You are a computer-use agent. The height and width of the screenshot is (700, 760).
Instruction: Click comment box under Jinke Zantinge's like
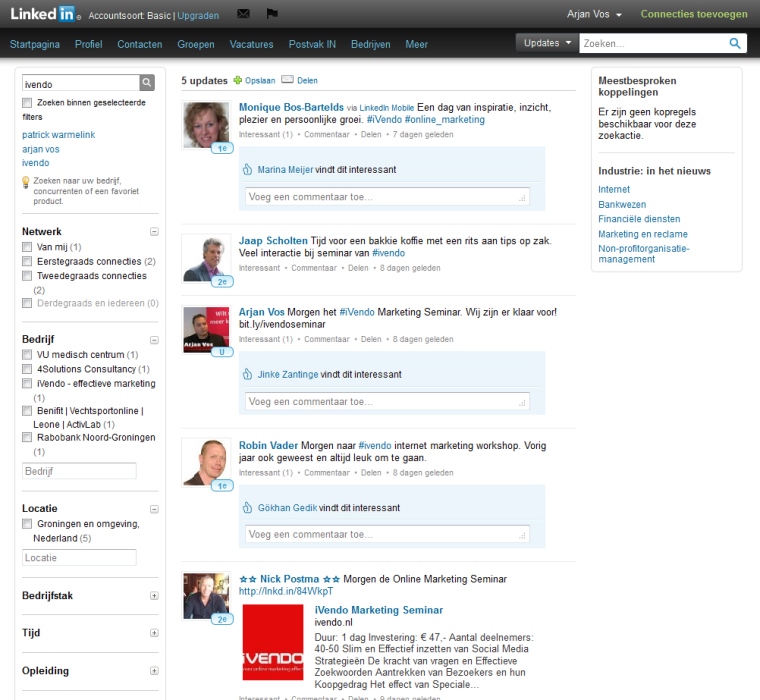point(387,401)
